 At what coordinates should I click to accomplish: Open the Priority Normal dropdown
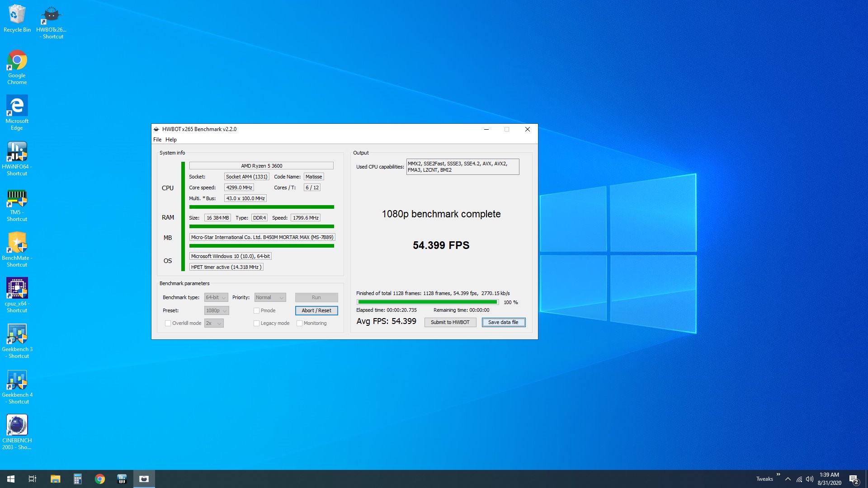(270, 297)
